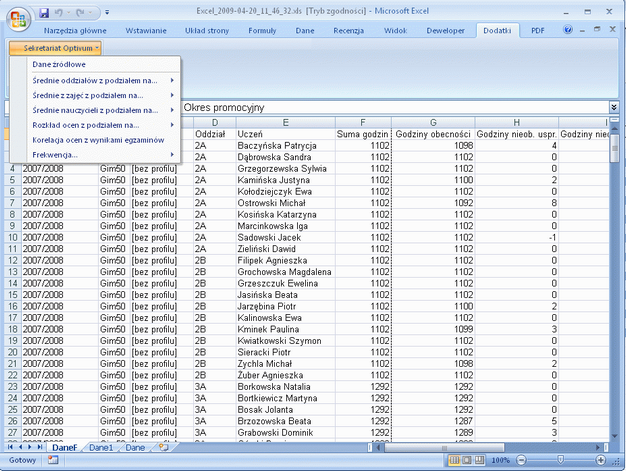This screenshot has height=471, width=626.
Task: Click the Suma godzin header cell
Action: click(363, 134)
